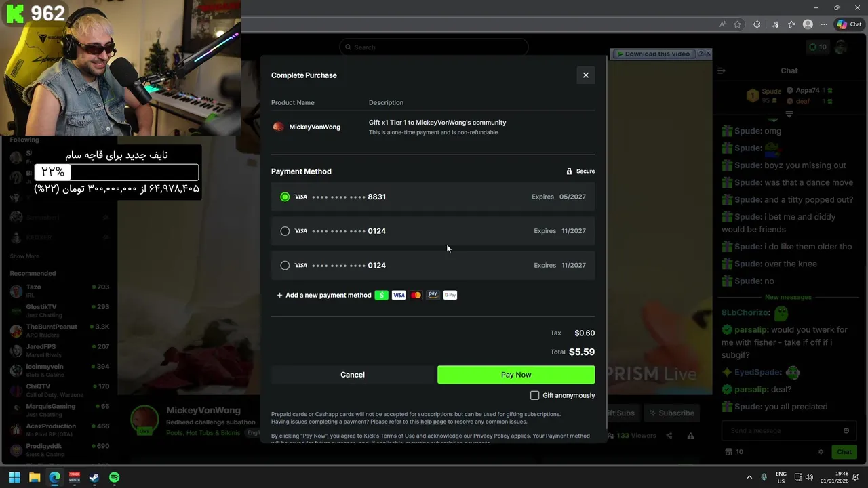Image resolution: width=868 pixels, height=488 pixels.
Task: Click the Read aloud icon
Action: coord(722,24)
